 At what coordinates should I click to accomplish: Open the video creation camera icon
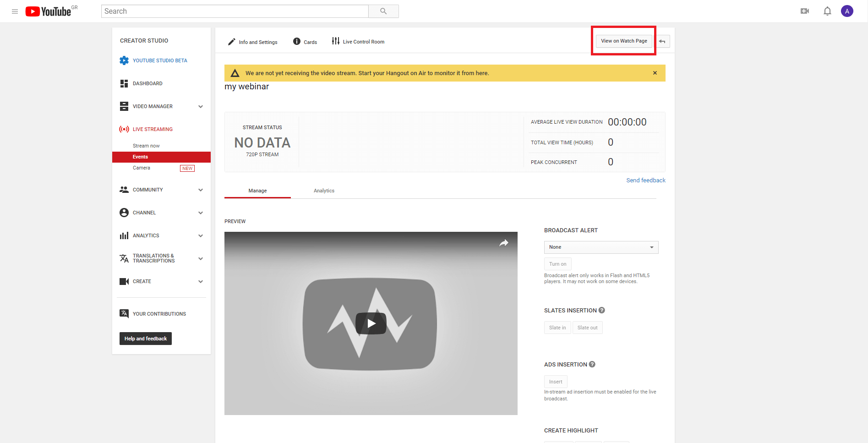tap(805, 11)
